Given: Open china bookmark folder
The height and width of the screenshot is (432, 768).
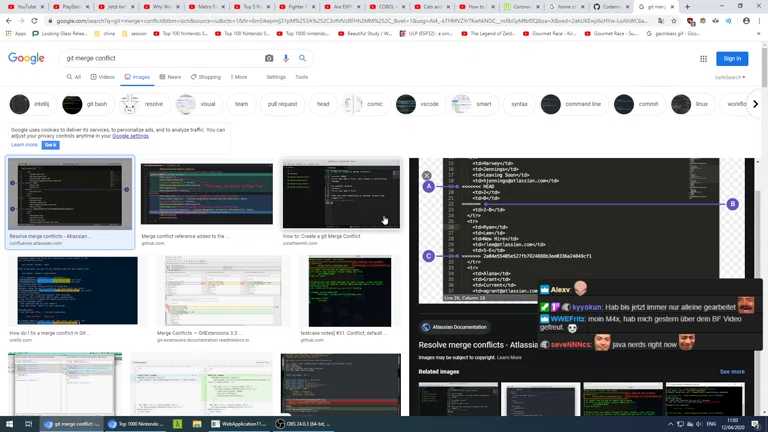Looking at the screenshot, I should pyautogui.click(x=105, y=34).
